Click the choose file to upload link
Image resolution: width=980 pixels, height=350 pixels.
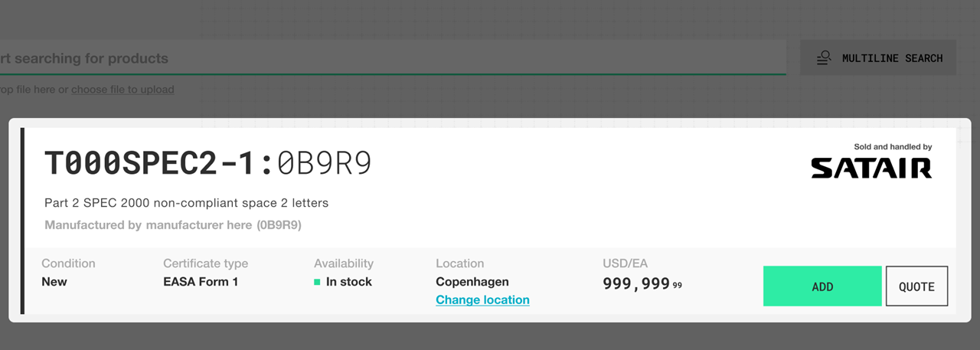click(122, 90)
